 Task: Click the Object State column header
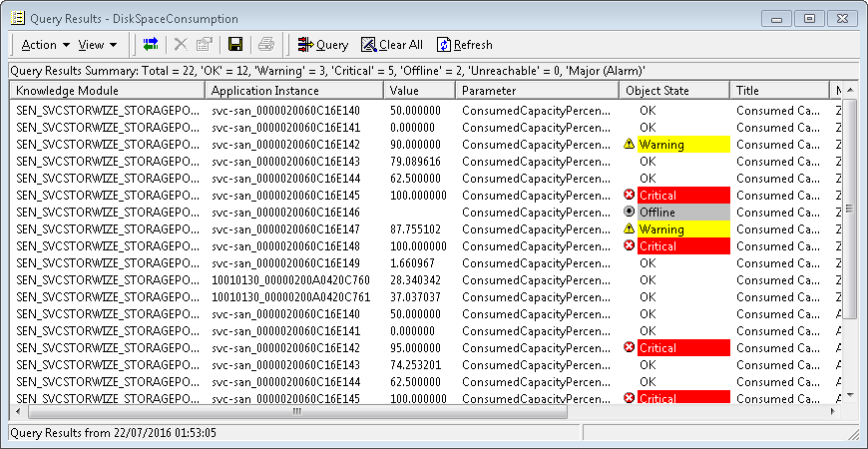point(674,91)
